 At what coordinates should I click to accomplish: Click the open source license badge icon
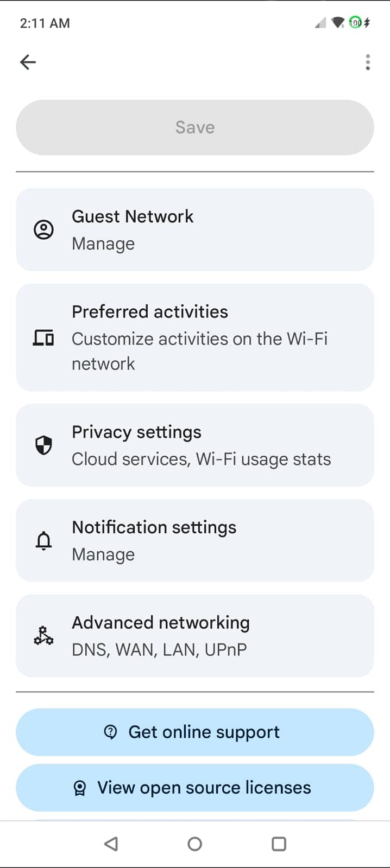[x=79, y=787]
